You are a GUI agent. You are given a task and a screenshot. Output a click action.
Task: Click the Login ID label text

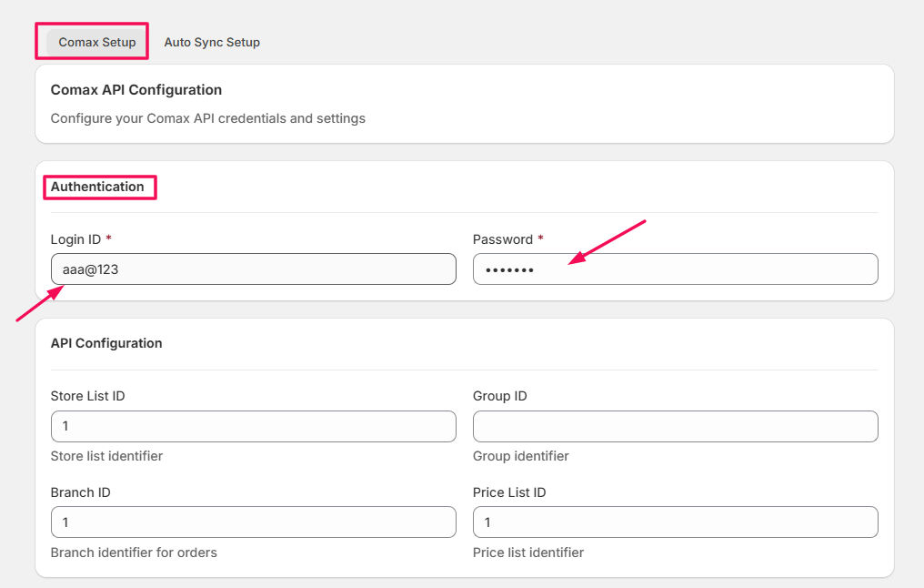pyautogui.click(x=75, y=239)
